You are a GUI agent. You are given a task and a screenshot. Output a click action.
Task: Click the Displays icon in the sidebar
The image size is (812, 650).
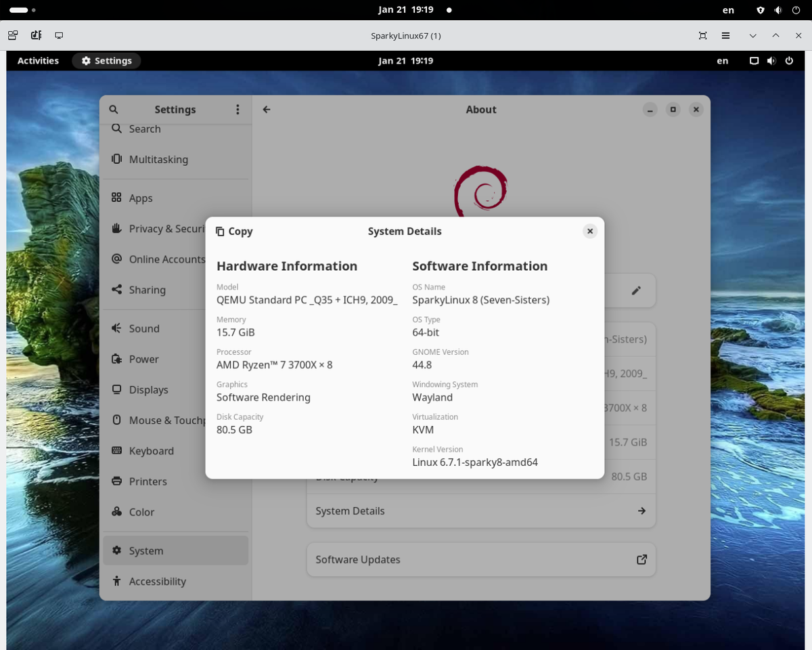tap(117, 389)
